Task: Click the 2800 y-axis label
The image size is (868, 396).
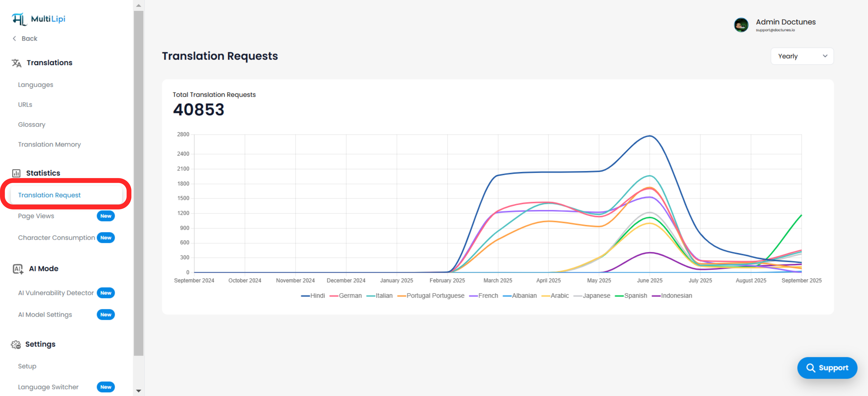Action: [x=183, y=134]
